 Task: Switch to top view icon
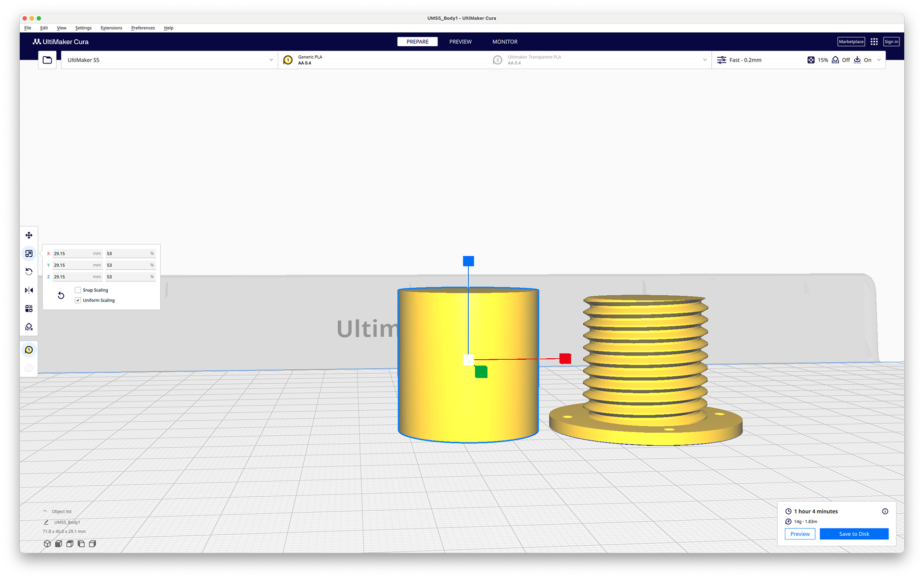coord(70,543)
